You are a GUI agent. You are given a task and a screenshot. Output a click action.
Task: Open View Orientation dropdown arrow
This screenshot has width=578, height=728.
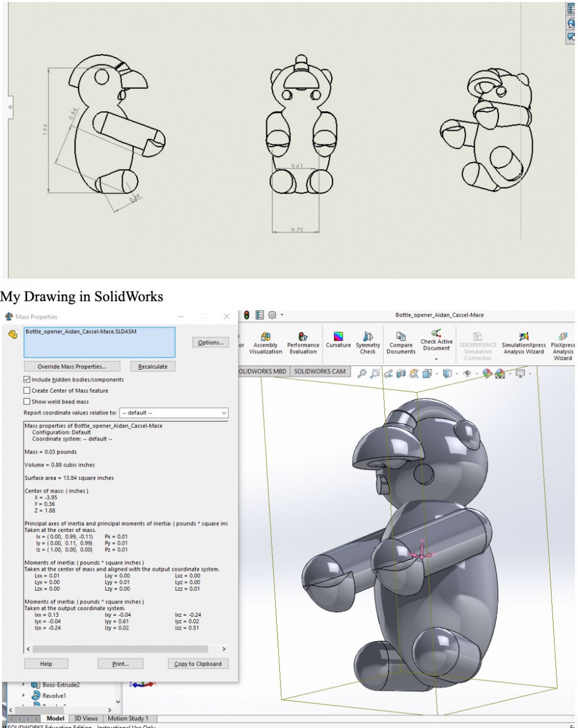[436, 373]
